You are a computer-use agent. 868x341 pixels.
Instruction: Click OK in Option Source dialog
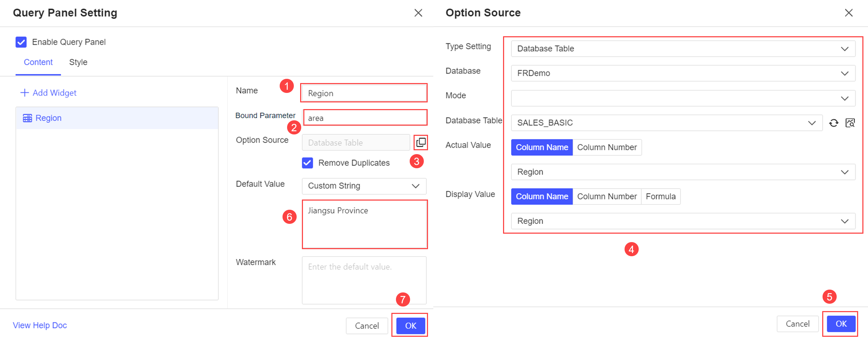tap(841, 324)
